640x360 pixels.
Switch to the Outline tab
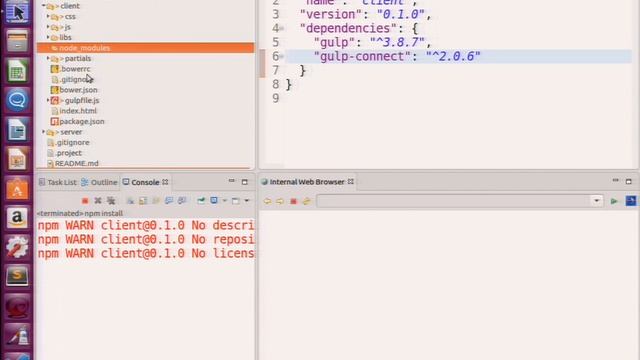pyautogui.click(x=99, y=182)
